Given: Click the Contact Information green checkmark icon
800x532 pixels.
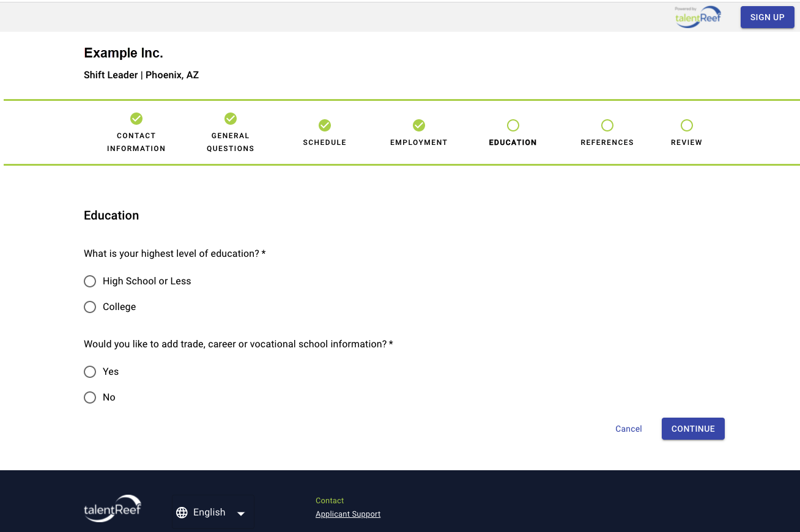Looking at the screenshot, I should (136, 119).
